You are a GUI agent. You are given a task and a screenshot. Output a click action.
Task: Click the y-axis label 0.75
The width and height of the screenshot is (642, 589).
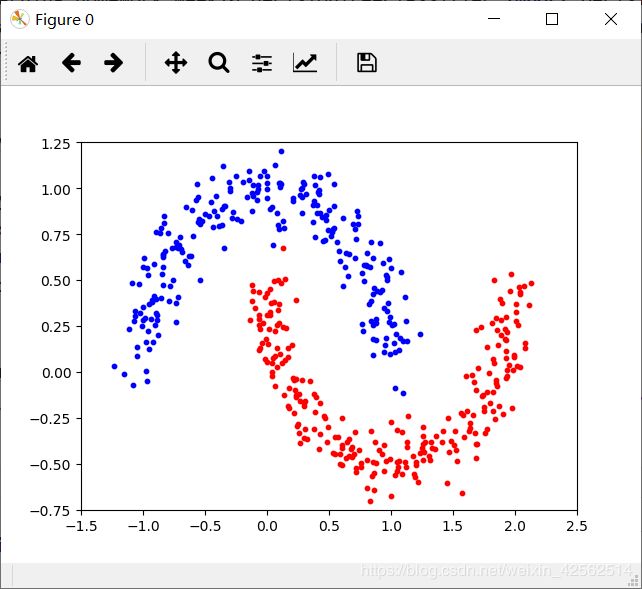point(56,236)
